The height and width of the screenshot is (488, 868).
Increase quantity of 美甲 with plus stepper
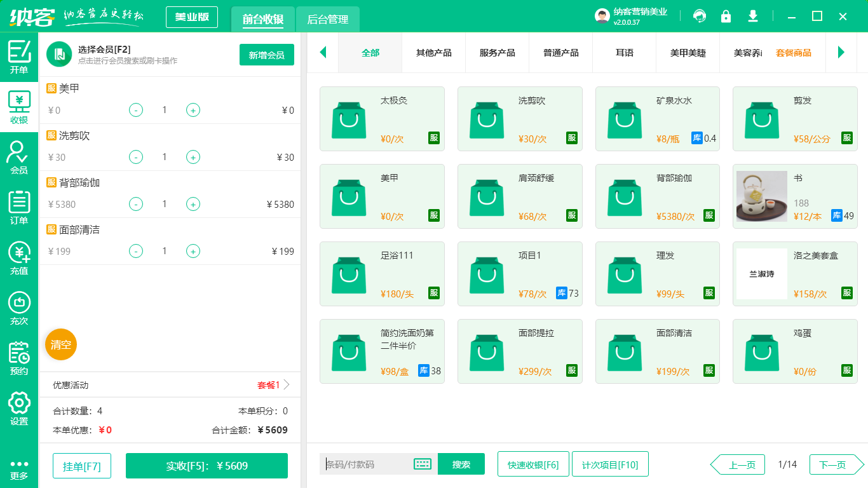click(x=193, y=110)
